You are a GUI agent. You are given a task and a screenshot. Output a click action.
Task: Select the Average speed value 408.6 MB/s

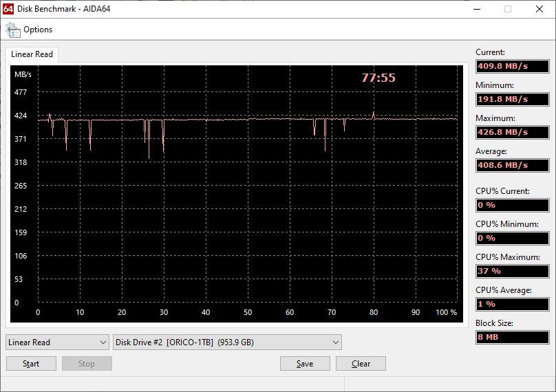click(513, 165)
